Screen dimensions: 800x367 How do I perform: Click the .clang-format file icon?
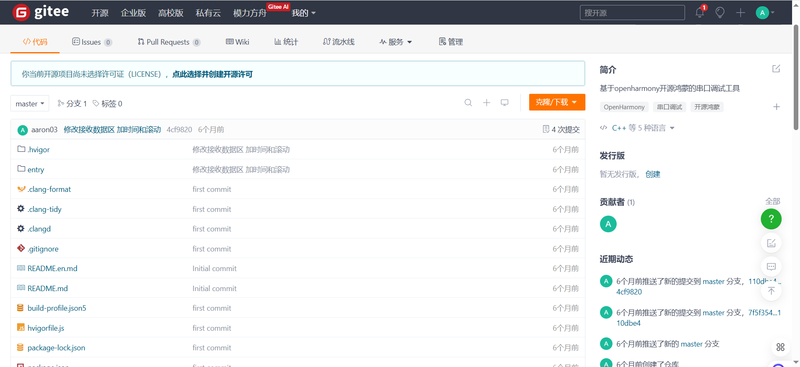(x=21, y=189)
